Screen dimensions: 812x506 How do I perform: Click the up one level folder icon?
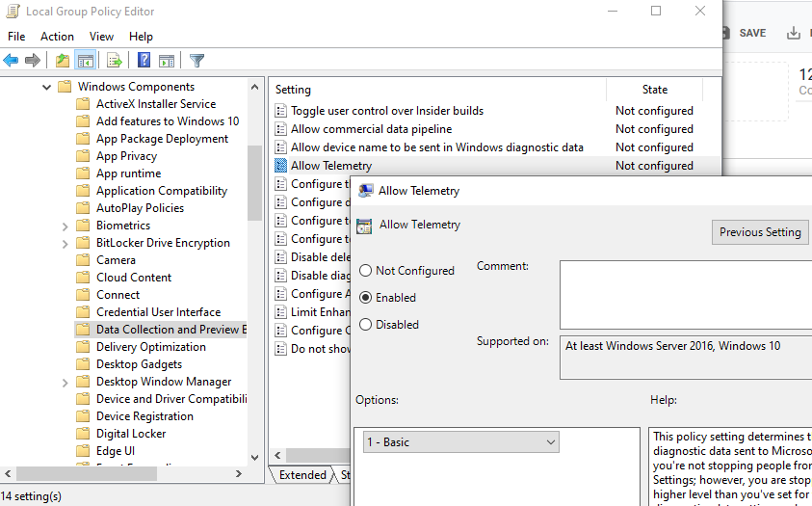(63, 60)
